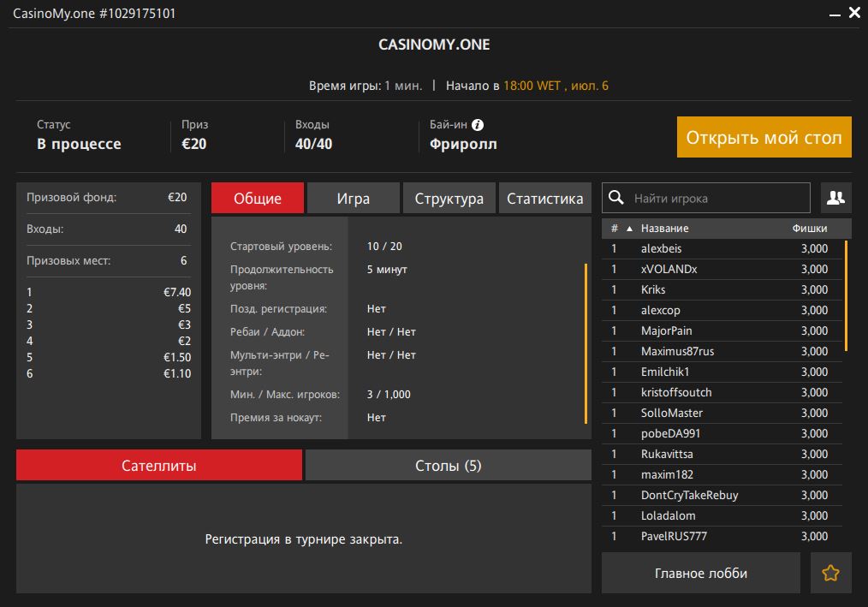Sort list by Название column header

tap(664, 229)
